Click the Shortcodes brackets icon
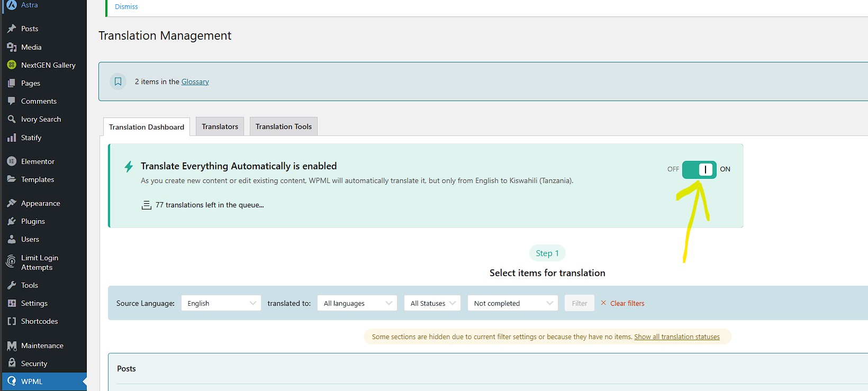This screenshot has width=868, height=391. pyautogui.click(x=12, y=321)
